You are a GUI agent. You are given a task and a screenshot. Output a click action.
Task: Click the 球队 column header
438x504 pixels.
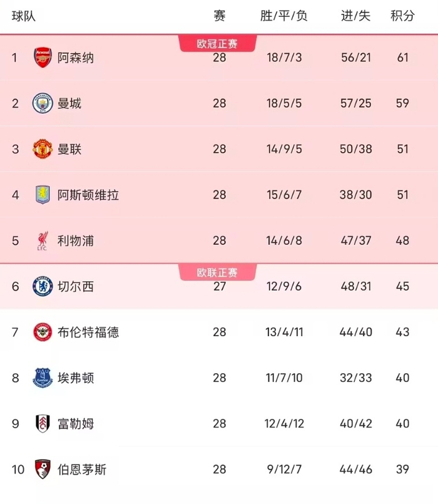coord(24,16)
